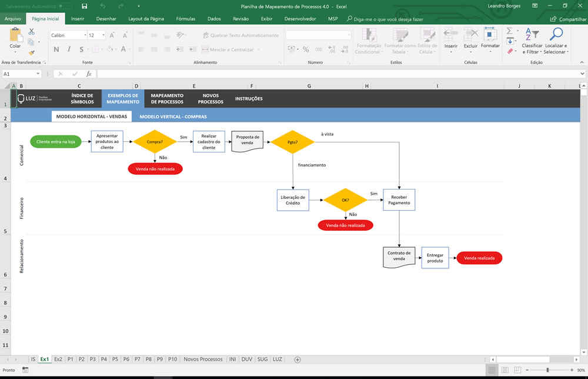This screenshot has width=588, height=379.
Task: Click the zoom slider handle in status bar
Action: click(x=548, y=370)
